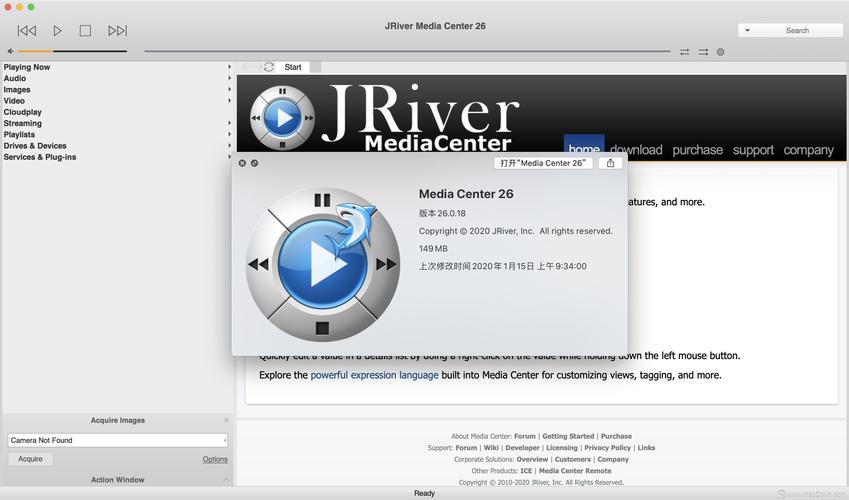
Task: Expand the Streaming section arrow
Action: click(230, 124)
